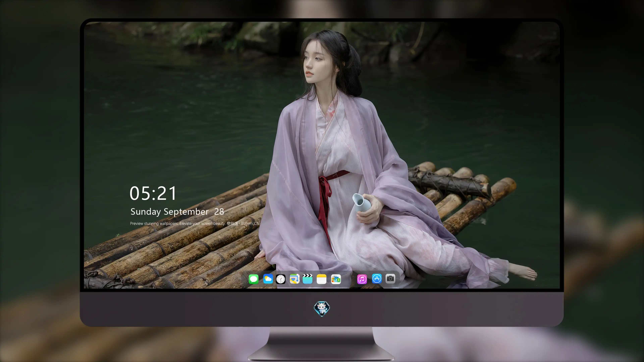
Task: Open the blue App Store icon
Action: [377, 279]
